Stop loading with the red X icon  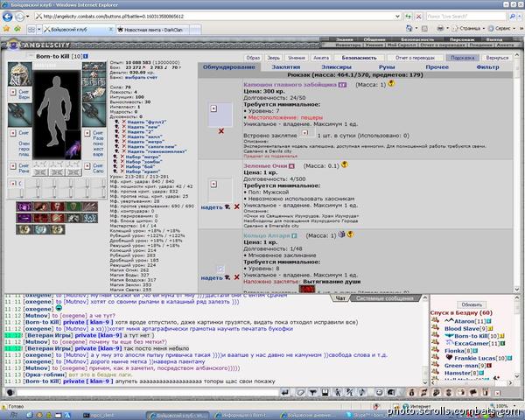(x=418, y=17)
